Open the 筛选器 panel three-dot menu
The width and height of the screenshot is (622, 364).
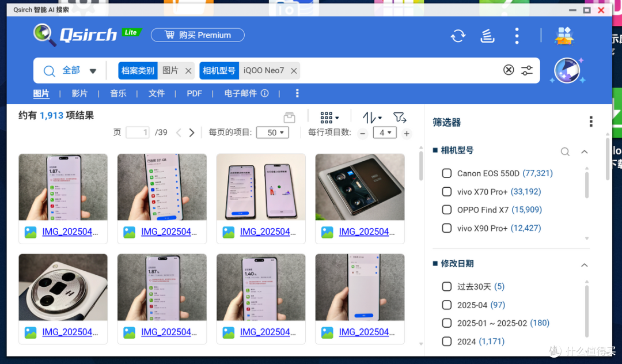(591, 122)
